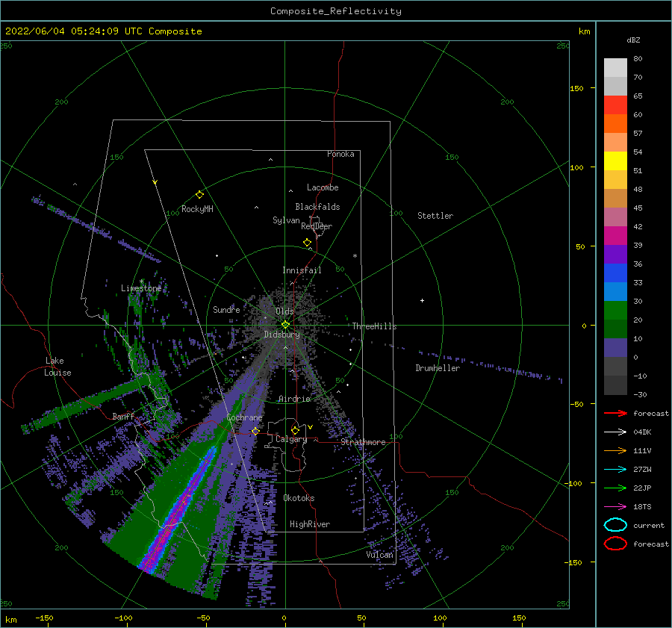
Task: Click the white asterisk above Limestone label
Action: pos(141,282)
